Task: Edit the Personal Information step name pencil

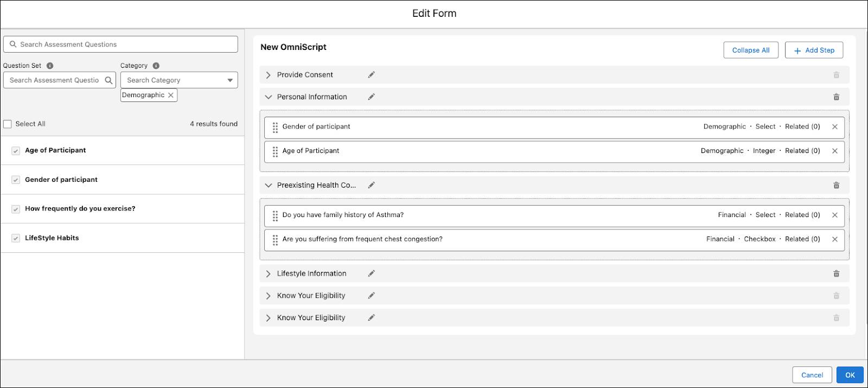Action: tap(372, 97)
